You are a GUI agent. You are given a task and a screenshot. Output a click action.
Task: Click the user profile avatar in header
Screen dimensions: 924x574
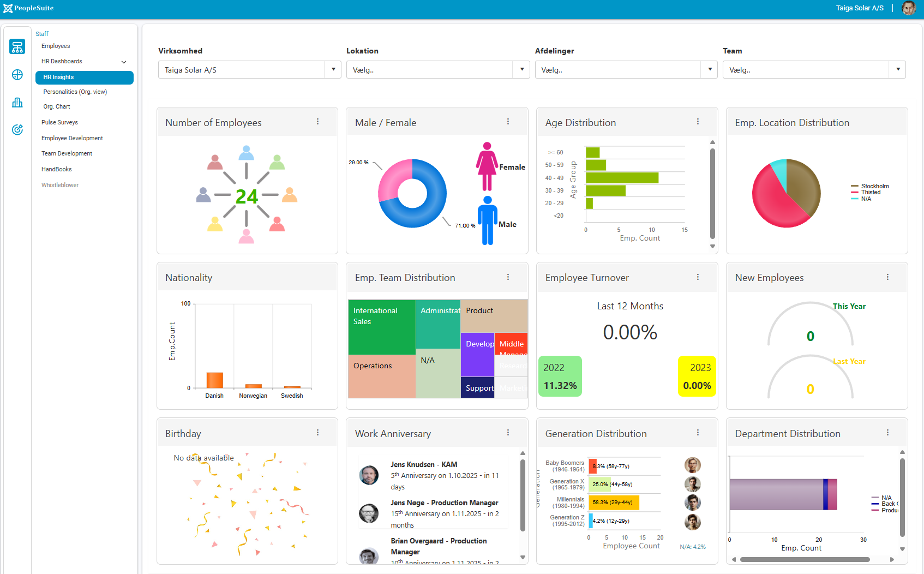pos(908,8)
